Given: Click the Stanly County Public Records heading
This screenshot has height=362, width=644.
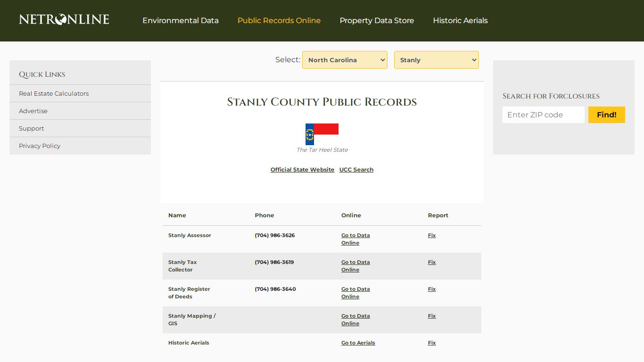Looking at the screenshot, I should coord(322,102).
